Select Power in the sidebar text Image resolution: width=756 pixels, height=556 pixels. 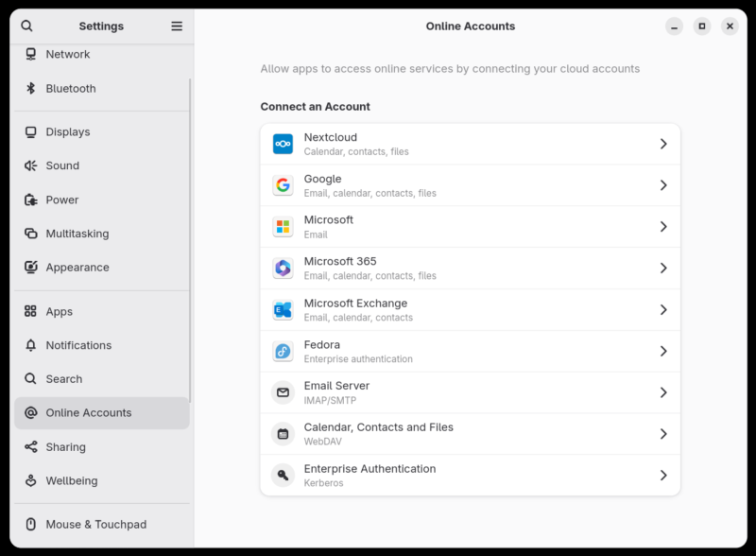62,200
